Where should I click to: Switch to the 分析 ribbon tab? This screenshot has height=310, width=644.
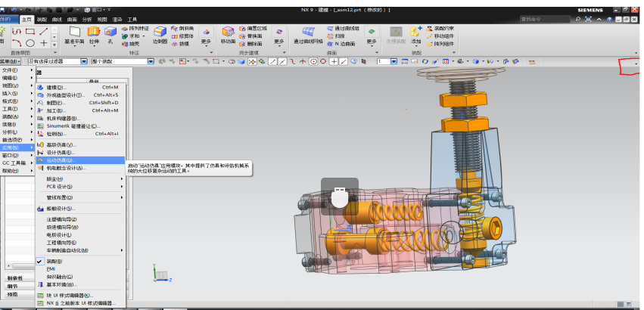click(87, 20)
